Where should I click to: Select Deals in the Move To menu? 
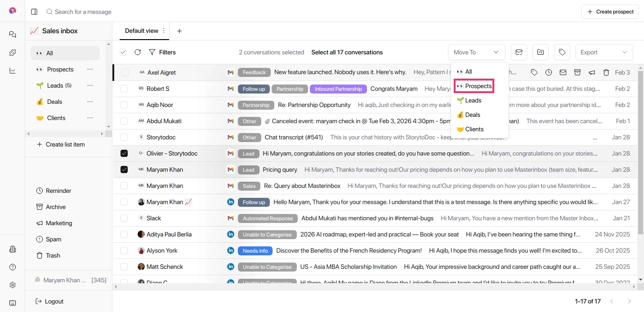[x=469, y=115]
